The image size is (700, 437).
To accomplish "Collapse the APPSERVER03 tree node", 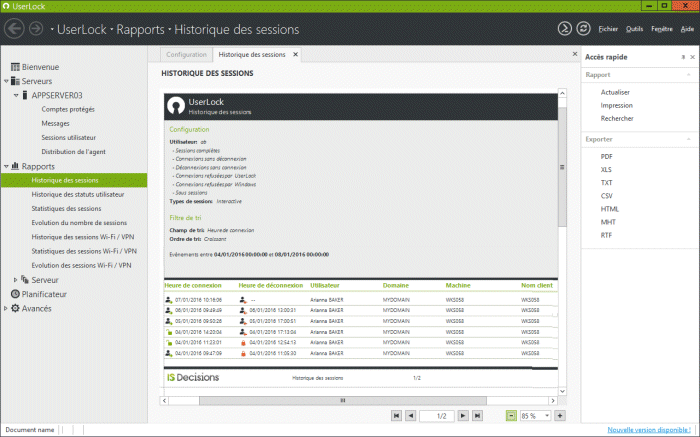I will [16, 96].
